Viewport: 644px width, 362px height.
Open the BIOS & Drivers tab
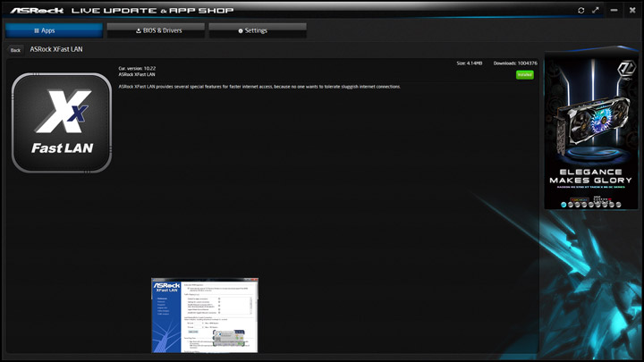(156, 30)
